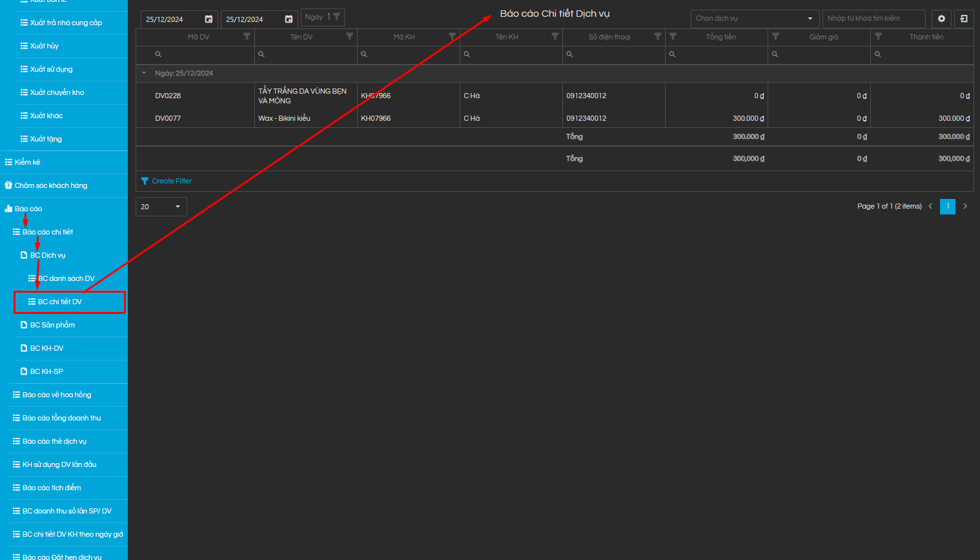
Task: Click the Create Filter link
Action: pyautogui.click(x=171, y=181)
